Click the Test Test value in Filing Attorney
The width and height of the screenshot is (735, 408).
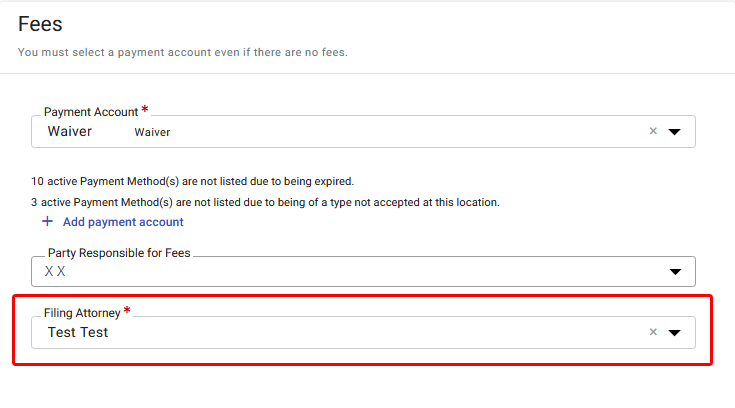[x=78, y=332]
